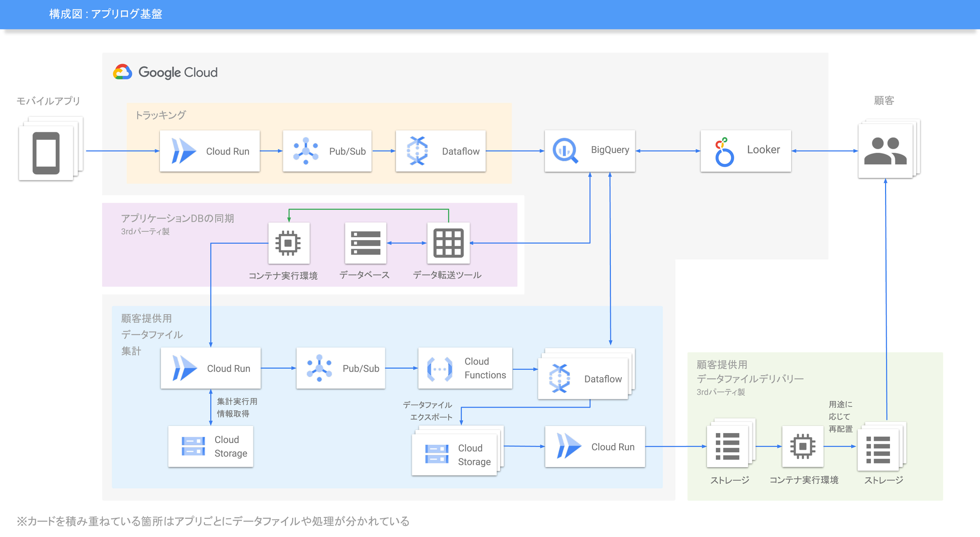This screenshot has width=980, height=537.
Task: Select the Pub/Sub icon in the aggregation section
Action: coord(319,368)
